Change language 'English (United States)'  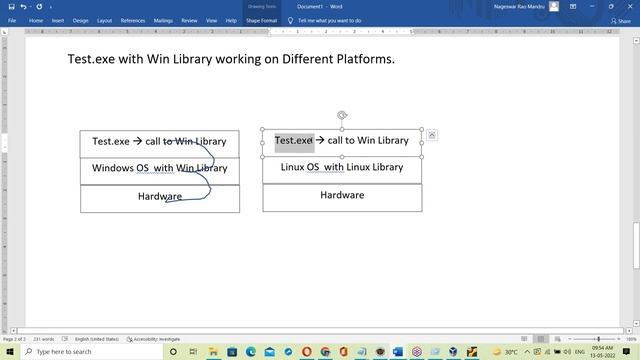pyautogui.click(x=97, y=339)
